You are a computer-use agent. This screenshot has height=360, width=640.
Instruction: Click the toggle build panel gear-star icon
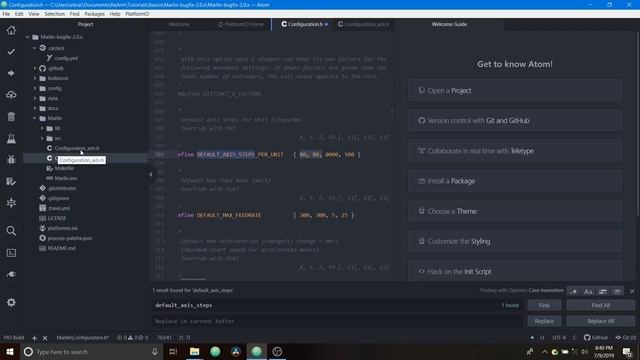click(x=11, y=203)
